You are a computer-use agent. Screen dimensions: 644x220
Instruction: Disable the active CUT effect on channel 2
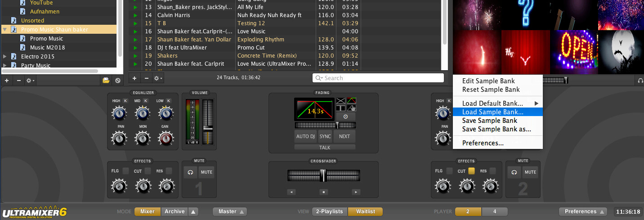(471, 171)
